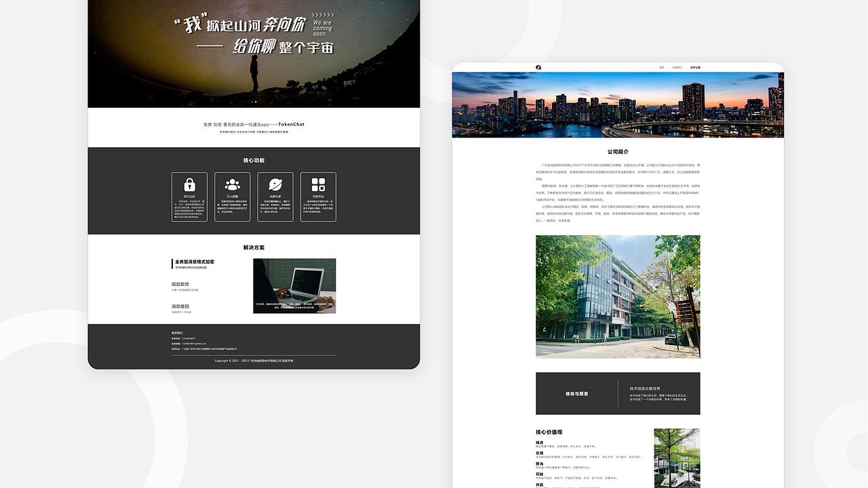Click the 技术创造无限世界 slogan text
This screenshot has height=488, width=868.
(x=645, y=389)
